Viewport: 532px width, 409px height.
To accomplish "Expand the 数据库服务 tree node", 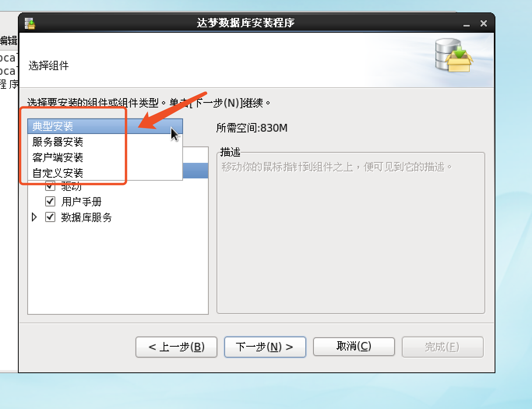I will pos(34,217).
